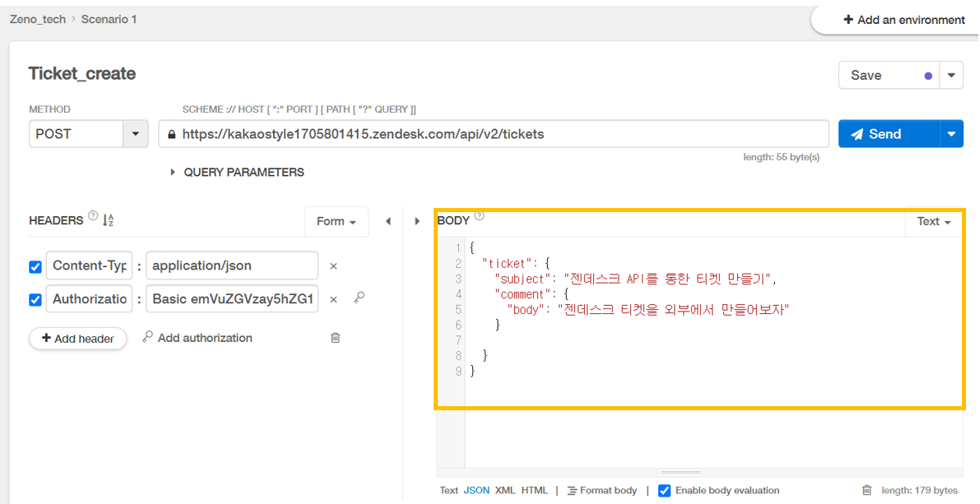
Task: Open the Zeno_tech breadcrumb
Action: coord(37,19)
